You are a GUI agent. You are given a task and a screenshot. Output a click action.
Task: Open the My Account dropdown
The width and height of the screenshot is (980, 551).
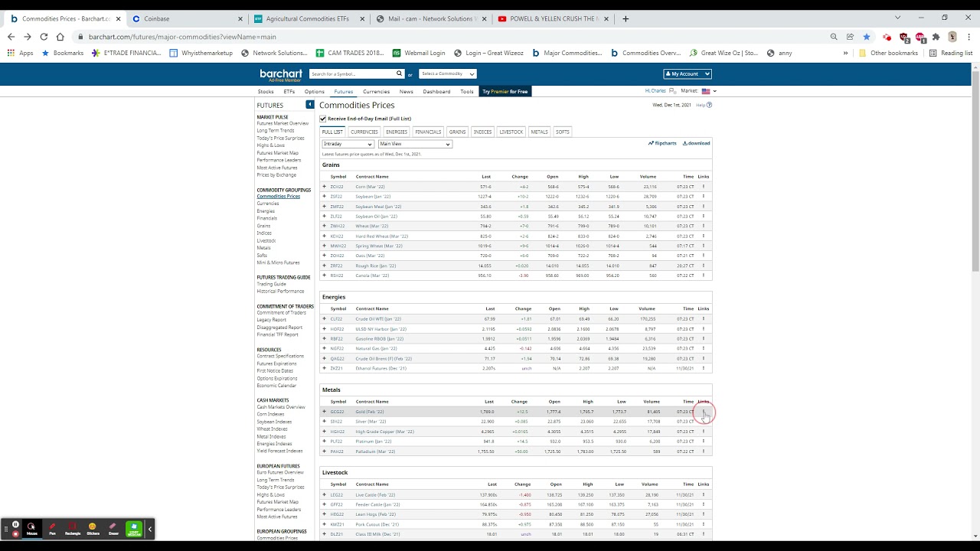tap(688, 74)
